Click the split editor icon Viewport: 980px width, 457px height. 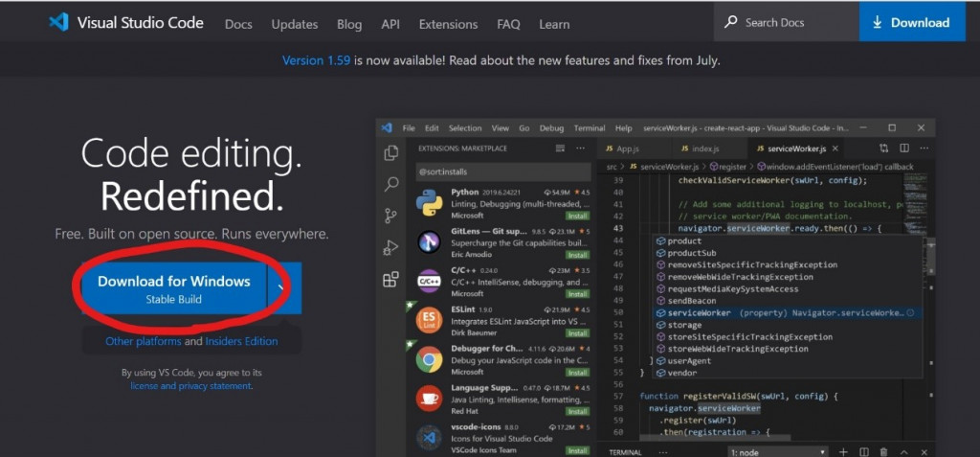[903, 149]
